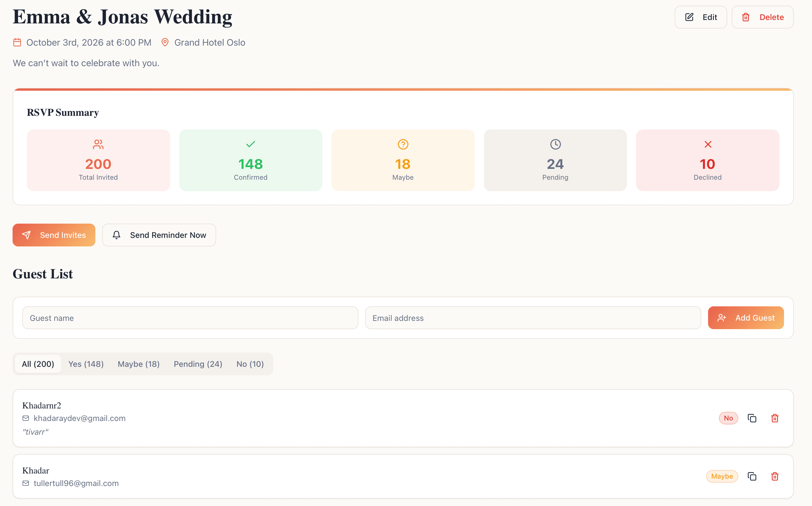Click the bell icon on Send Reminder Now

point(116,235)
